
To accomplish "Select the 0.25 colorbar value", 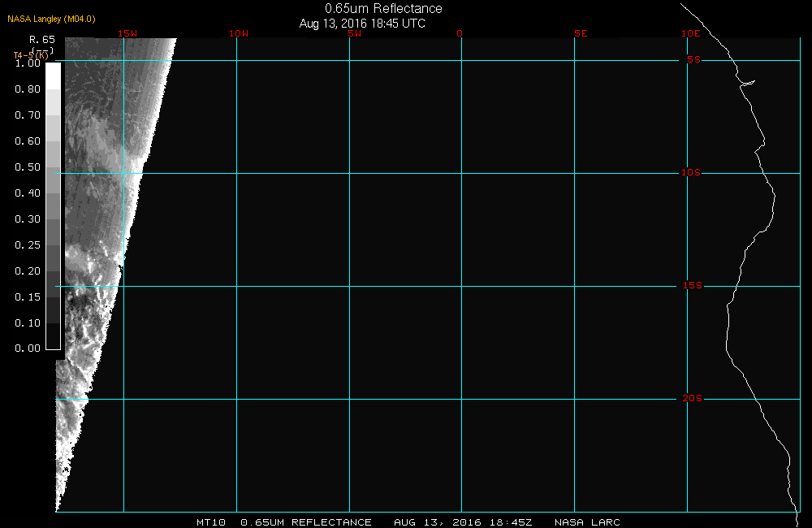I will 28,245.
